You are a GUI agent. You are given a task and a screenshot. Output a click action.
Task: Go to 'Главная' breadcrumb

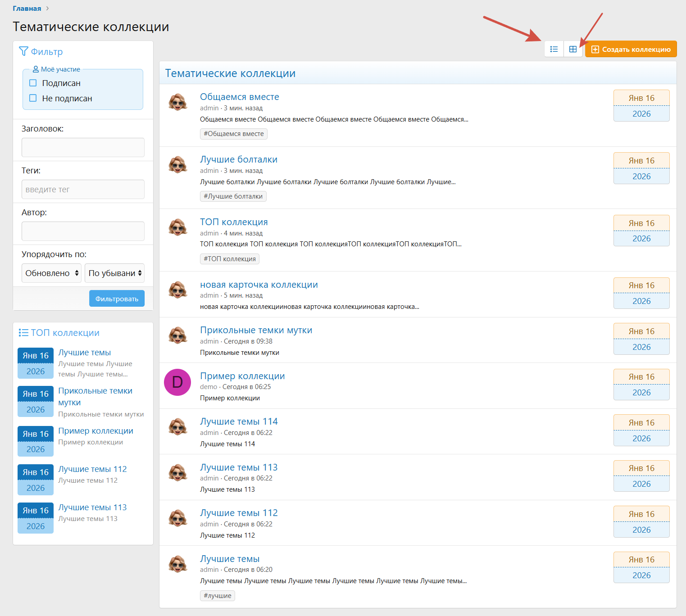tap(27, 9)
